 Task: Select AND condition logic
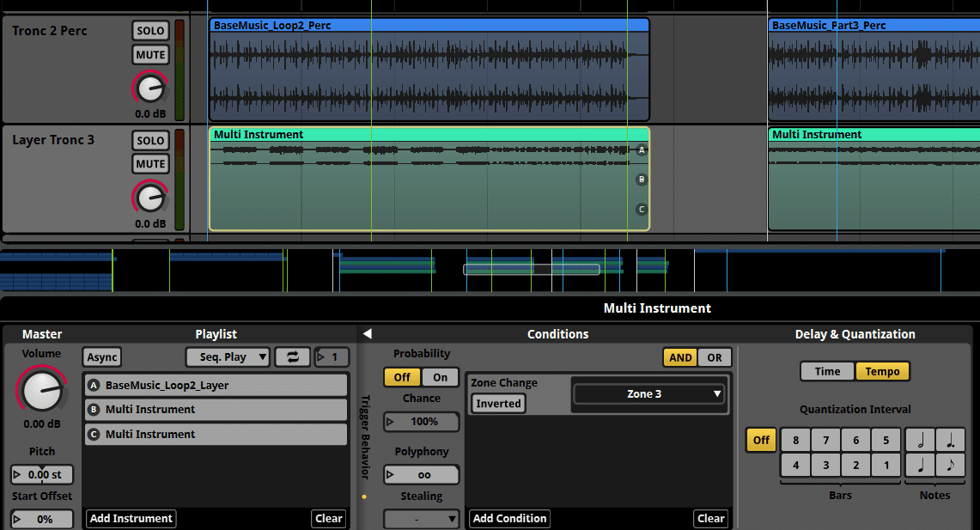tap(680, 357)
